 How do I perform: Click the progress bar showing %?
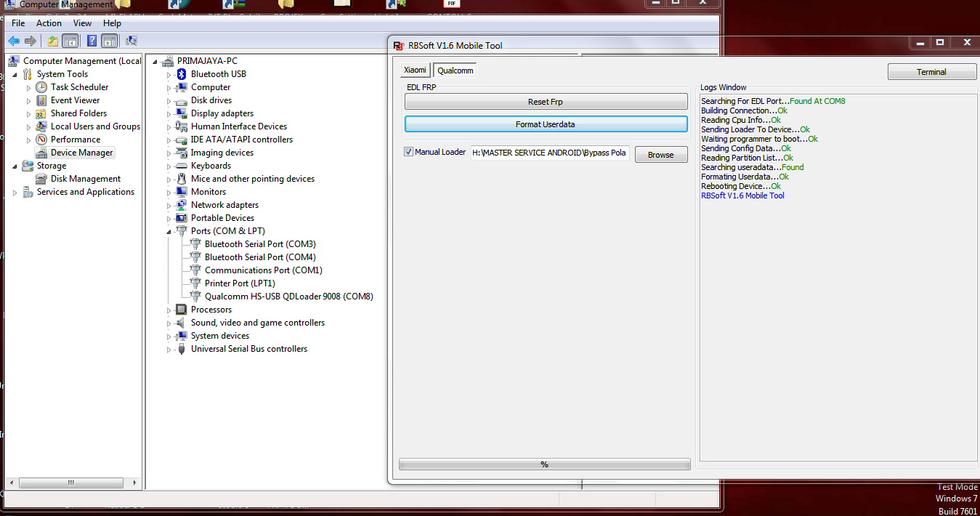[545, 464]
